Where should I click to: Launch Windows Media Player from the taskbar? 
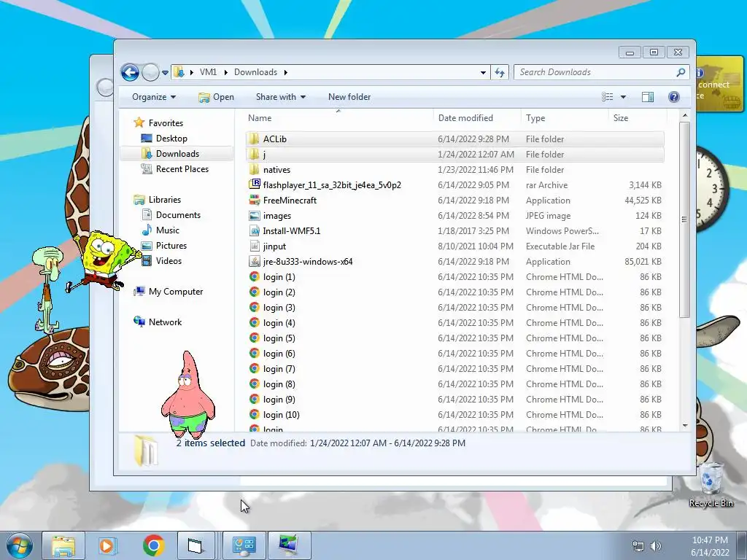[x=108, y=545]
